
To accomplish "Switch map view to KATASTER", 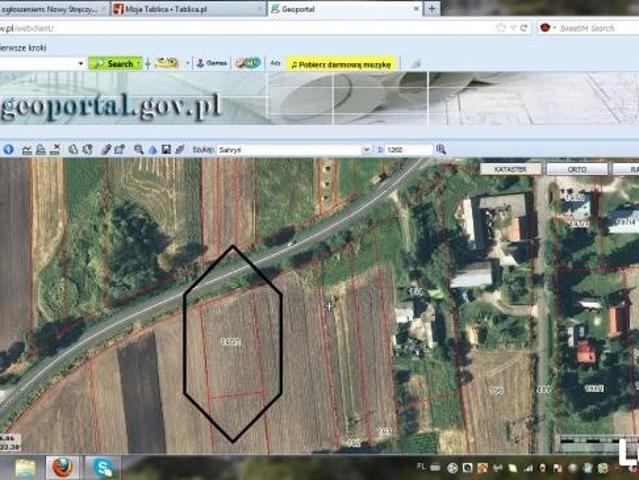I will tap(511, 169).
